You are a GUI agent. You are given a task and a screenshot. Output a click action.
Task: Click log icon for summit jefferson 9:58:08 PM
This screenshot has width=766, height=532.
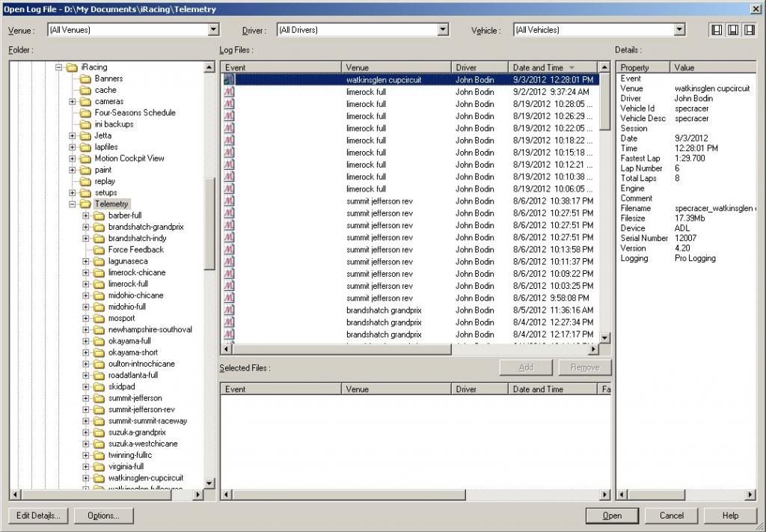(229, 298)
